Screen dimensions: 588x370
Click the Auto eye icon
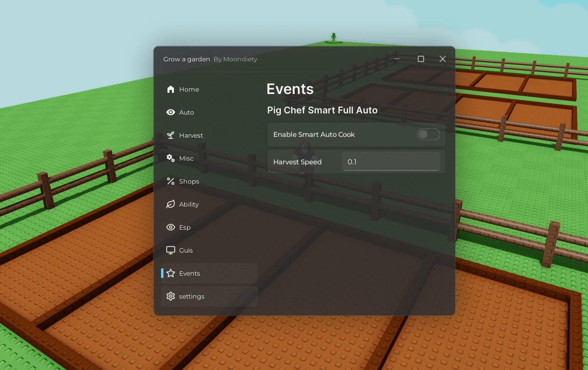point(170,113)
